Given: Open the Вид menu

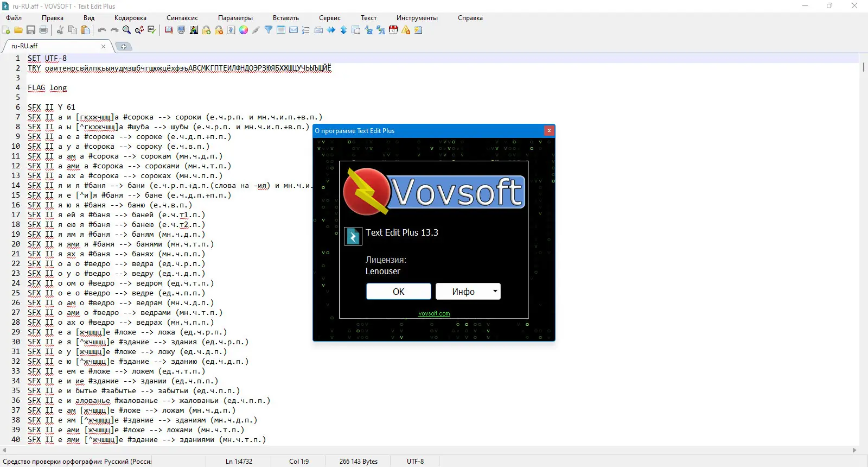Looking at the screenshot, I should [x=89, y=18].
